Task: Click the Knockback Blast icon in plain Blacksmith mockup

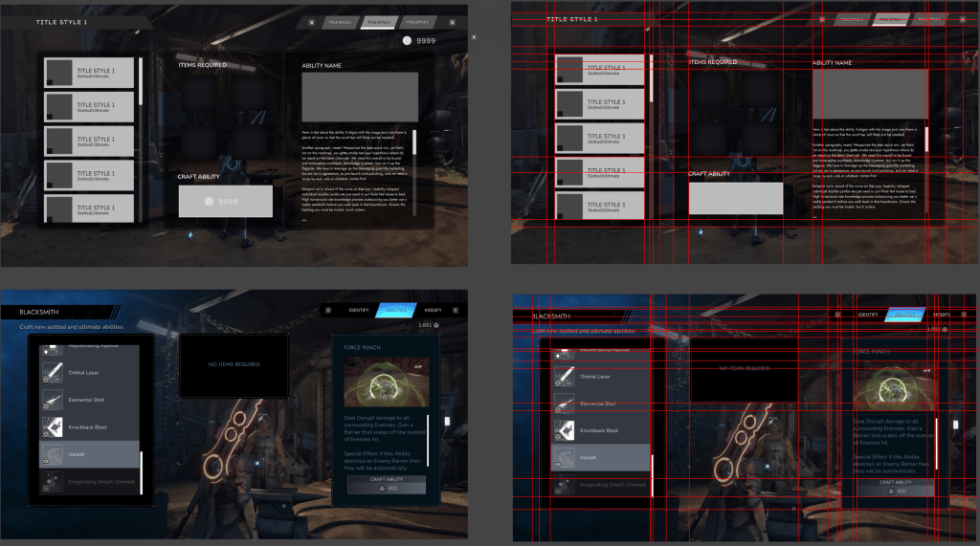Action: click(x=53, y=427)
